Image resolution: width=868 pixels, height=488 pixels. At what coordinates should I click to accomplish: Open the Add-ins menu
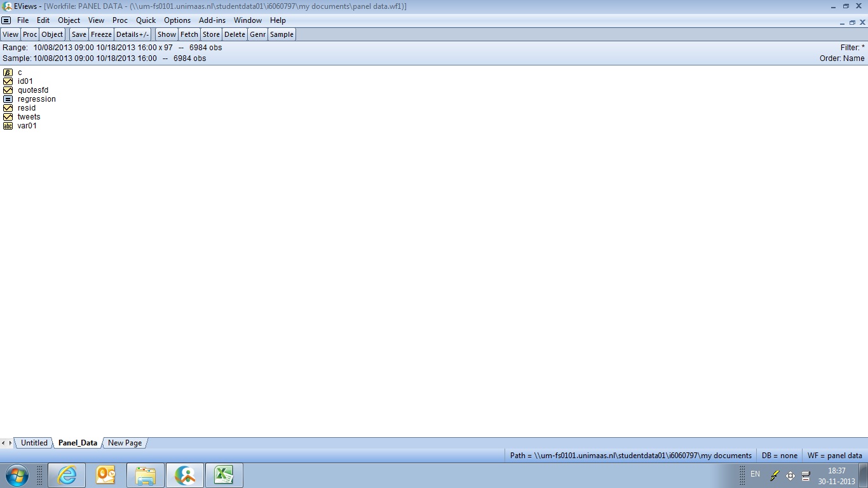coord(212,20)
